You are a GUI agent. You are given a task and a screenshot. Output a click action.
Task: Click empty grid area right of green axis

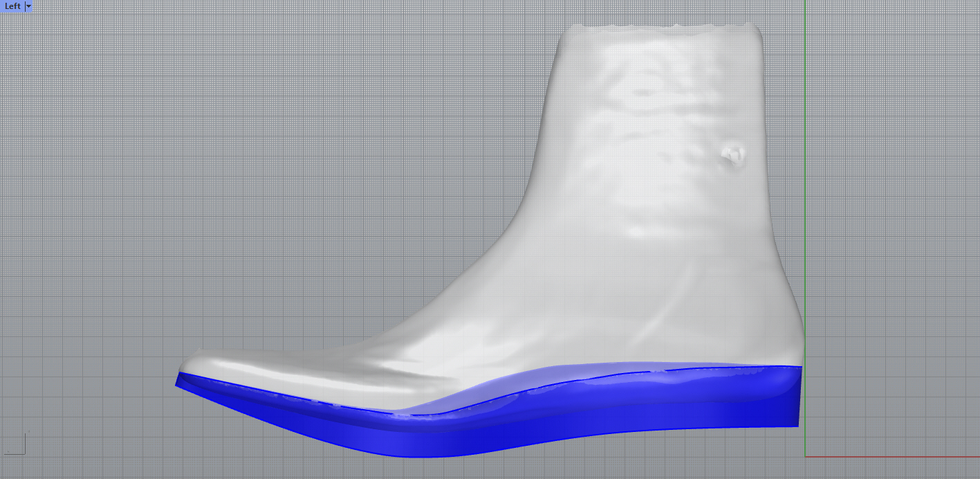point(892,208)
